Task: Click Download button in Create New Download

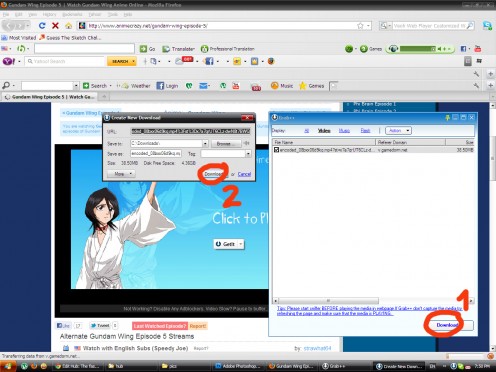Action: 214,174
